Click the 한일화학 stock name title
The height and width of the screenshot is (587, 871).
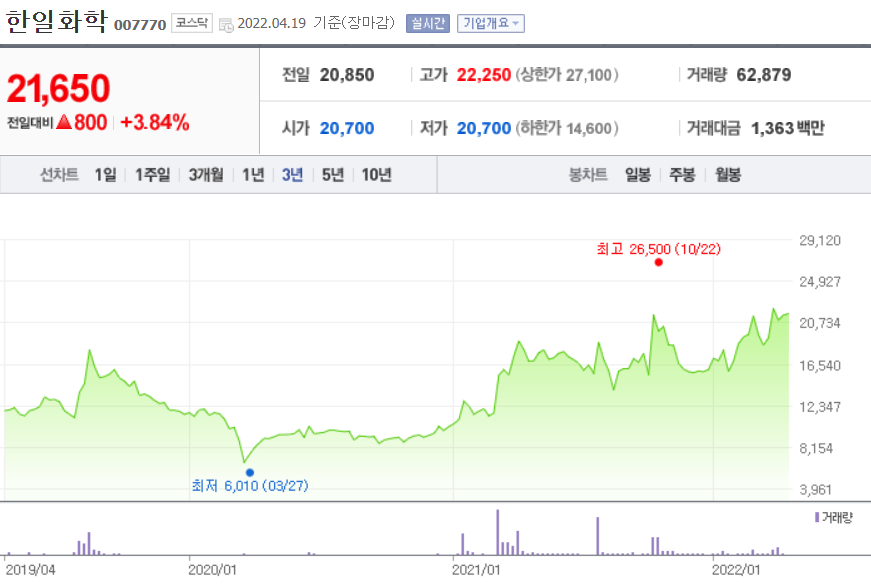click(56, 22)
